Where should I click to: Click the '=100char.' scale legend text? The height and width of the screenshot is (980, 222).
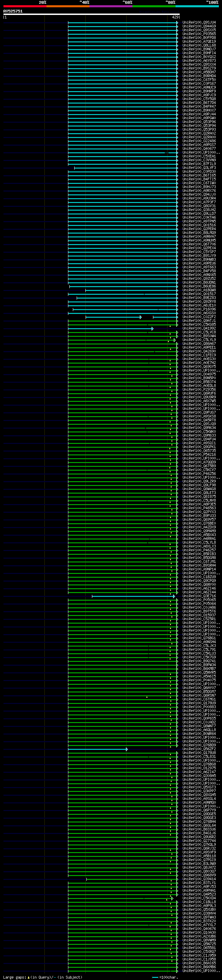(168, 977)
